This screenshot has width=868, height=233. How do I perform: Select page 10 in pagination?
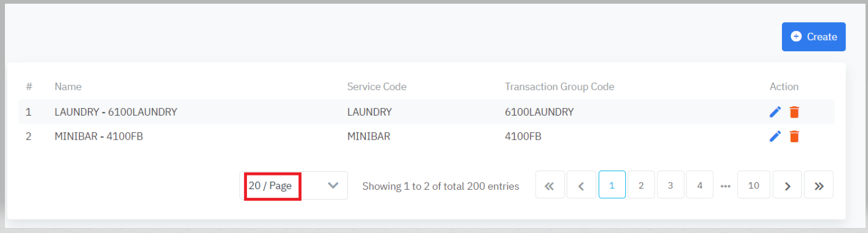click(753, 185)
